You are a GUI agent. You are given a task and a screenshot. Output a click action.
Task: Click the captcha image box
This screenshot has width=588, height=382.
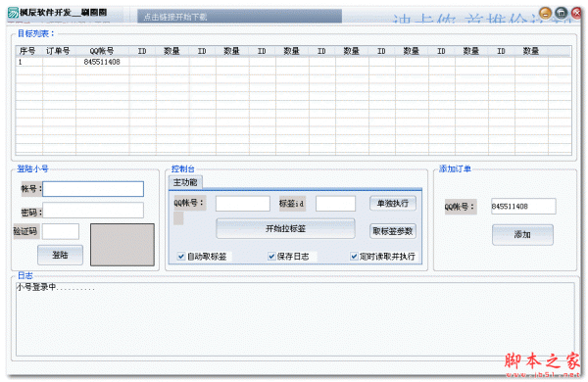[122, 245]
